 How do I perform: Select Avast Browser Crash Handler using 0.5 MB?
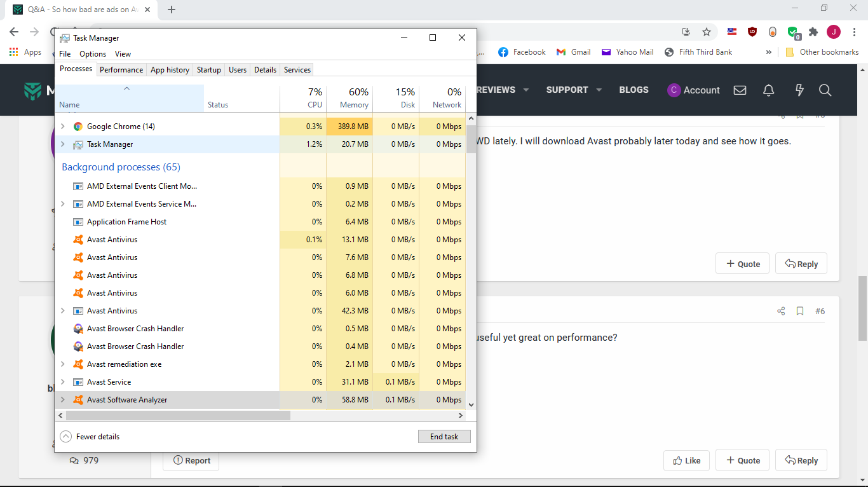261,329
